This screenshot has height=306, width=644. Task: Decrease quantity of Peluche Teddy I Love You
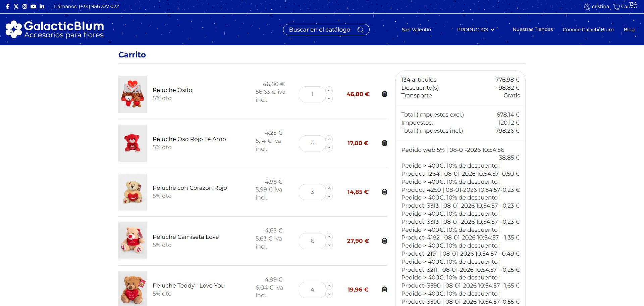tap(329, 294)
